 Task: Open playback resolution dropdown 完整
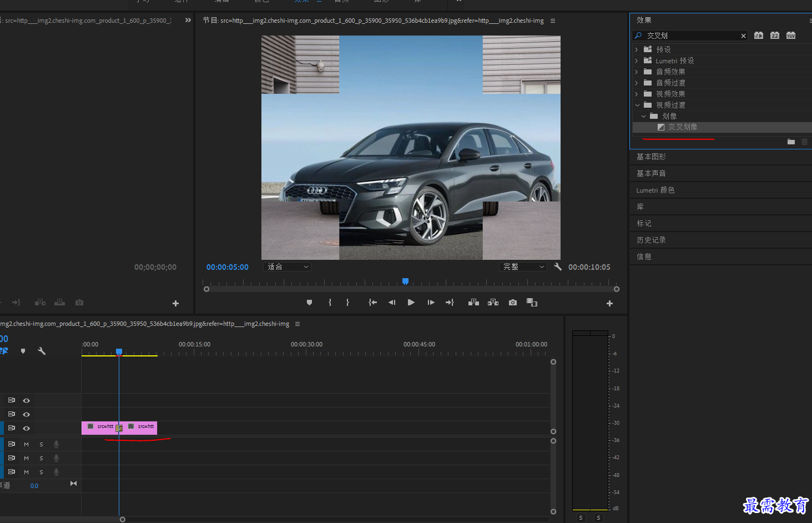coord(523,267)
